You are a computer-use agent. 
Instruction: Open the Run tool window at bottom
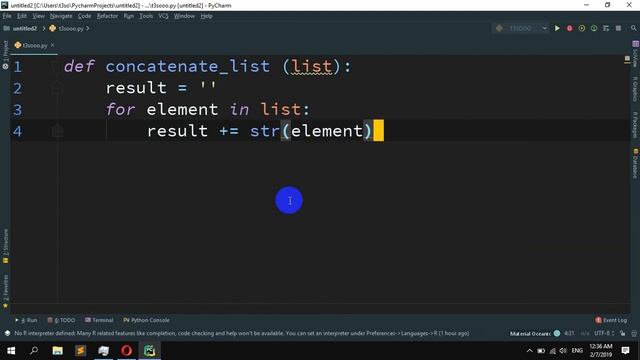click(26, 320)
